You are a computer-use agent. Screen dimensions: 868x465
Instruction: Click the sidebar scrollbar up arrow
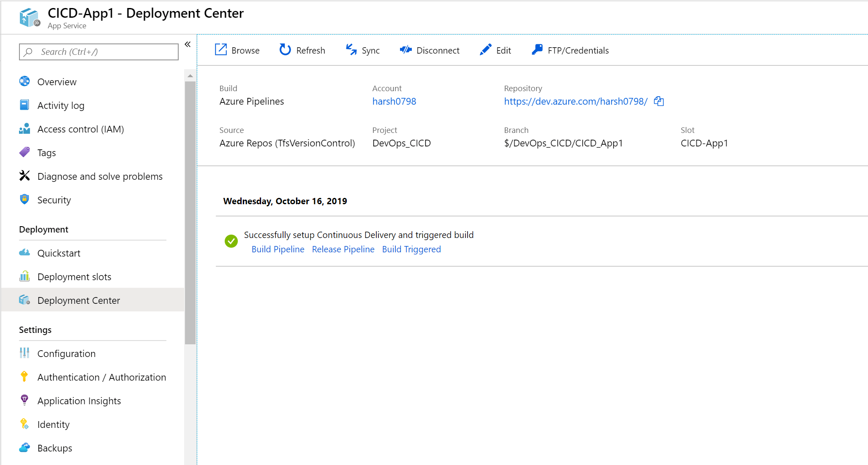pos(190,76)
